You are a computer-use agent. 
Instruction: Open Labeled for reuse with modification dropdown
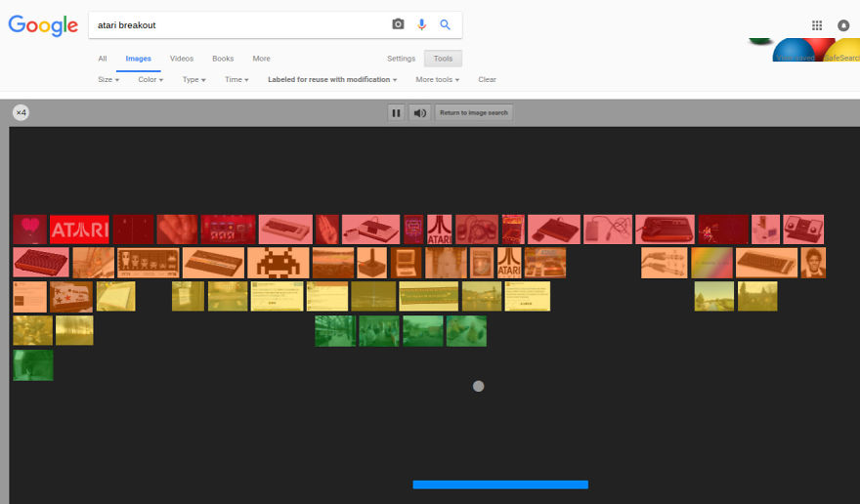click(332, 79)
